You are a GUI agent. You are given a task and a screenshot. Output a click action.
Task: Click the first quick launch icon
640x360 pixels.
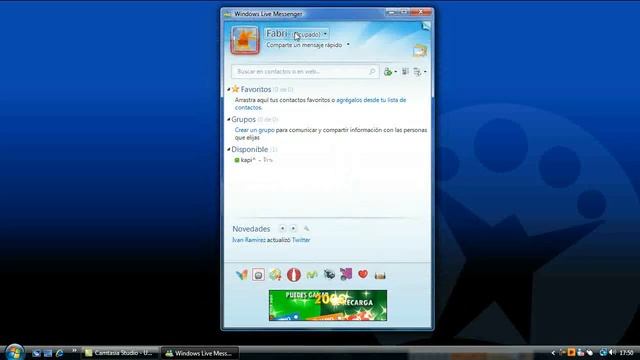point(36,353)
